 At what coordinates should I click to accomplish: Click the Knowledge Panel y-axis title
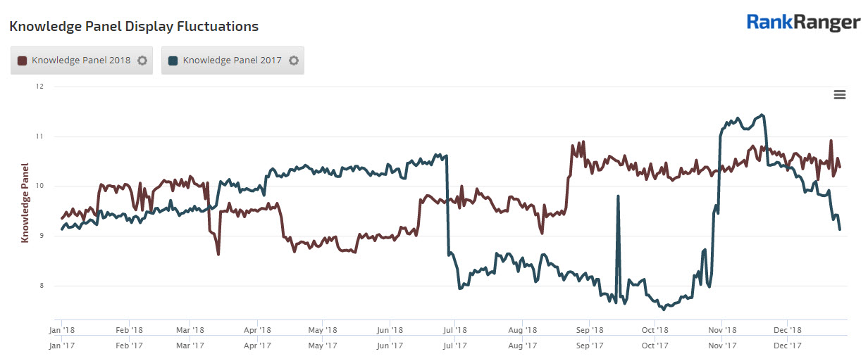coord(25,203)
